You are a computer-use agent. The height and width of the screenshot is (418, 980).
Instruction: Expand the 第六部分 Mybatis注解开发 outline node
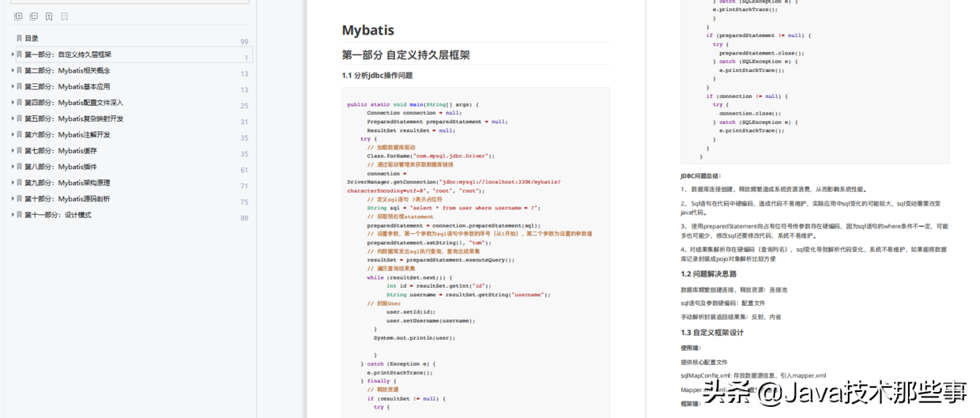(x=13, y=134)
